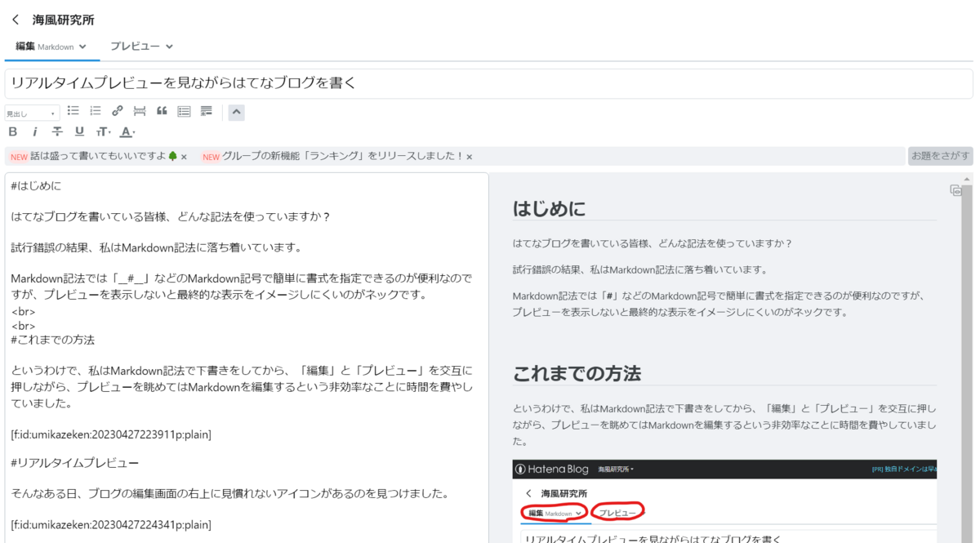Open the 話は盛って書いてもいいですよ topic link
This screenshot has width=980, height=543.
(104, 156)
